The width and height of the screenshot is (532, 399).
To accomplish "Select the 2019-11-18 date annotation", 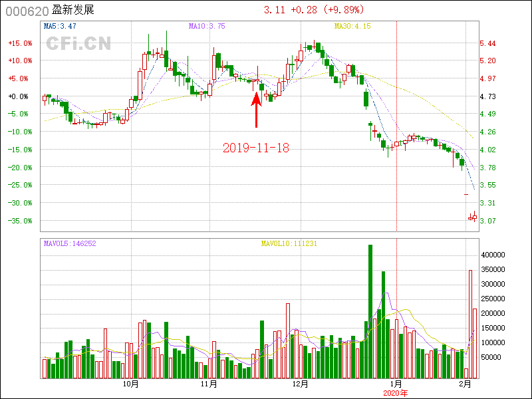I will [256, 148].
